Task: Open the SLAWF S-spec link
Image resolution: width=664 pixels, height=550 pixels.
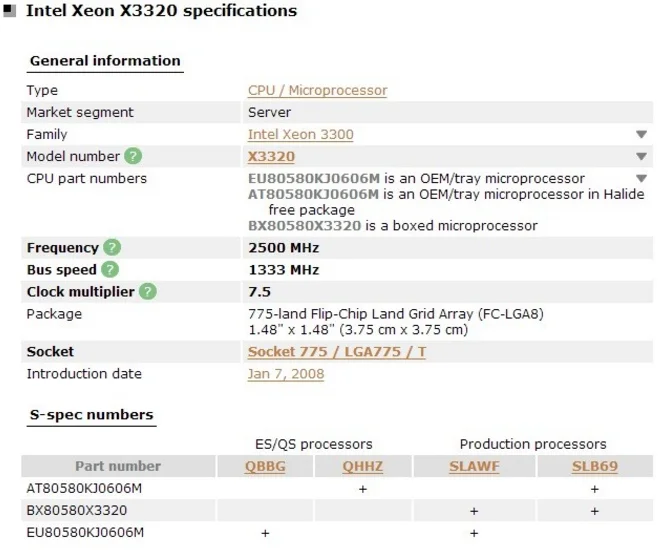Action: click(x=474, y=466)
